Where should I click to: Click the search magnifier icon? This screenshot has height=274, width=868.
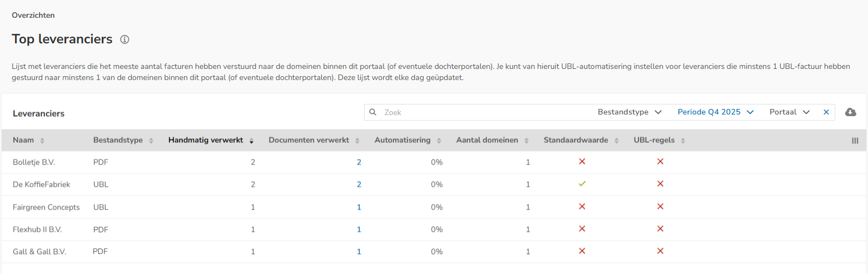(x=373, y=112)
